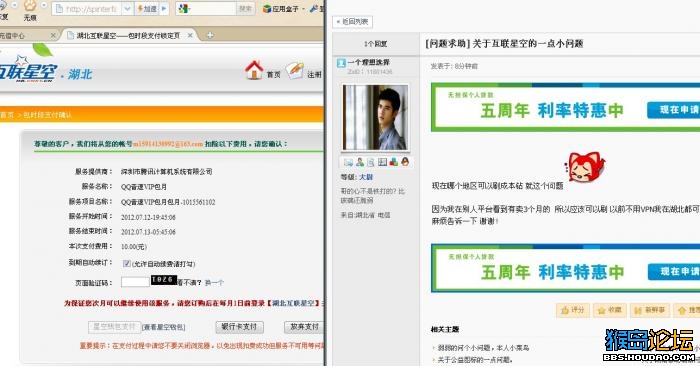The image size is (700, 366).
Task: Click the end time 2012.07.13-05:45:06
Action: (x=148, y=232)
